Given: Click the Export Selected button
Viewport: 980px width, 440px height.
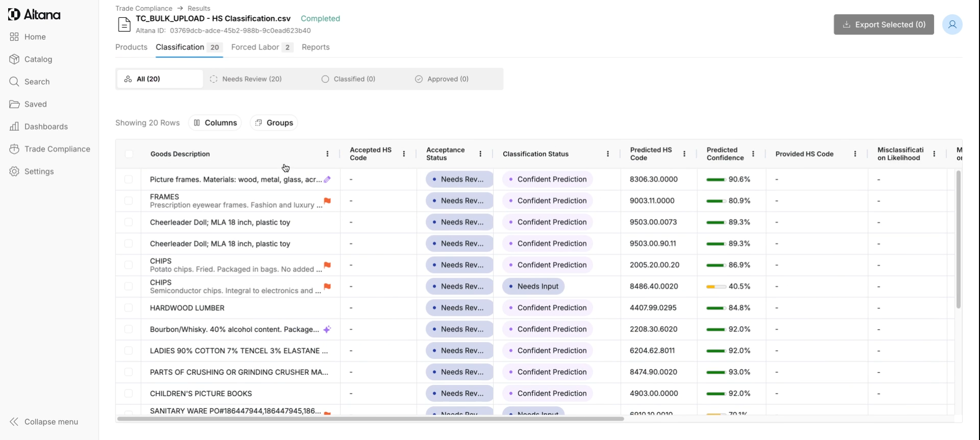Looking at the screenshot, I should point(884,25).
